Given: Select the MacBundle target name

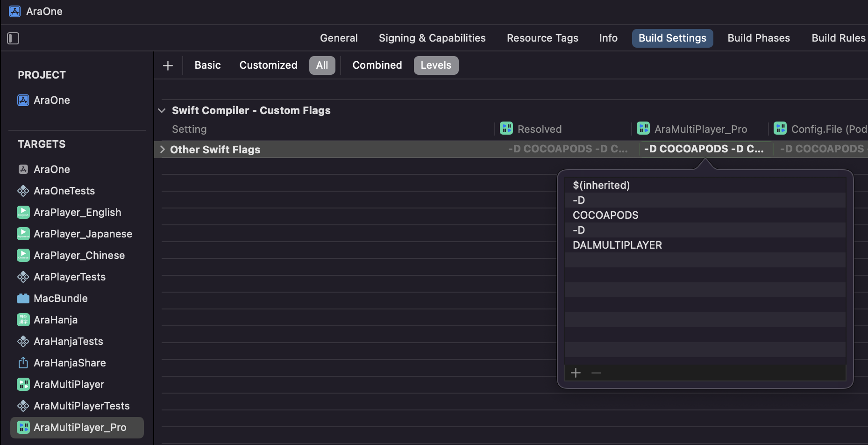Looking at the screenshot, I should point(61,298).
